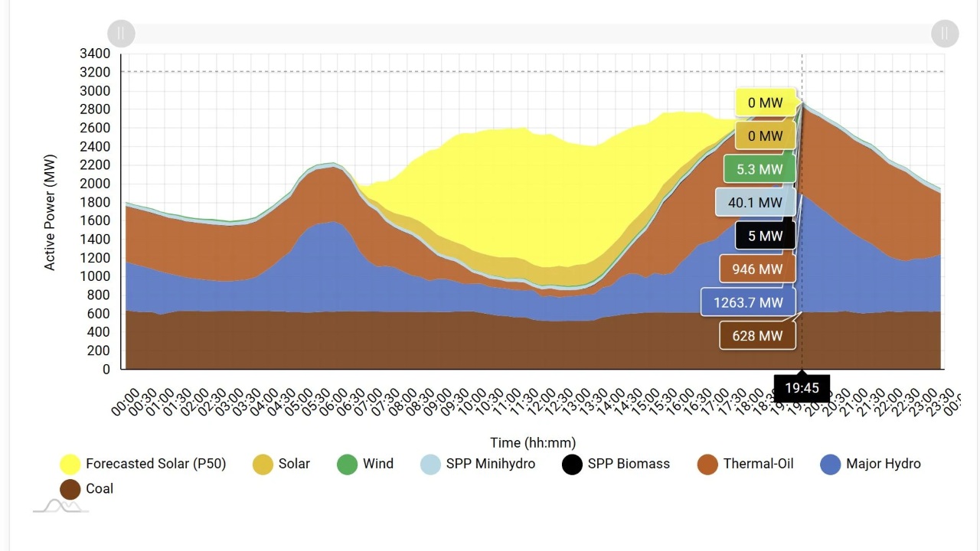Toggle Major Hydro series via legend text
This screenshot has height=551, width=980.
884,464
